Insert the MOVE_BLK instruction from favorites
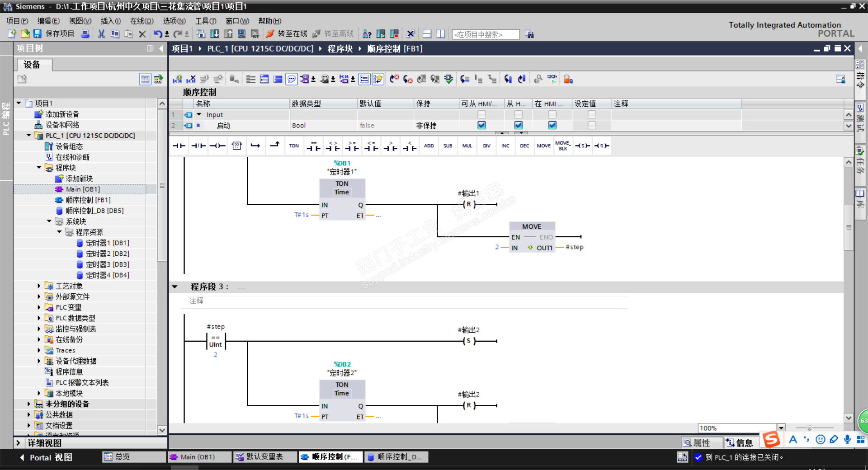 tap(563, 146)
